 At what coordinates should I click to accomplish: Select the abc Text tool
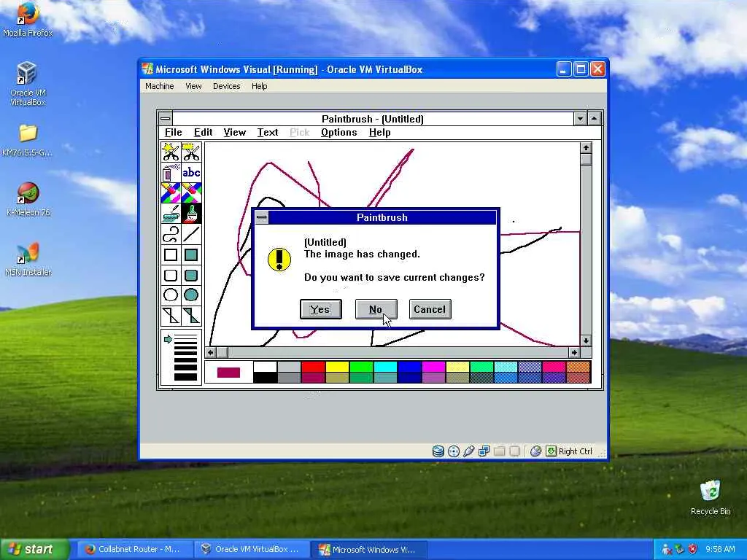pyautogui.click(x=191, y=172)
